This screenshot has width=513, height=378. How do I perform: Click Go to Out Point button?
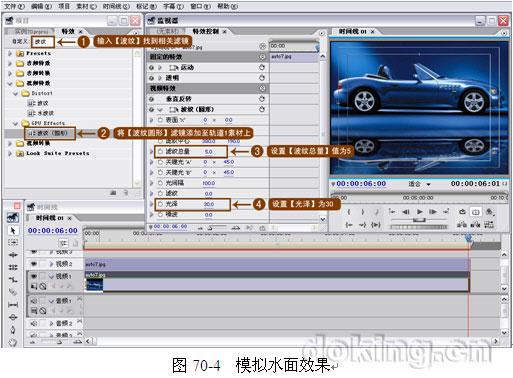[363, 225]
